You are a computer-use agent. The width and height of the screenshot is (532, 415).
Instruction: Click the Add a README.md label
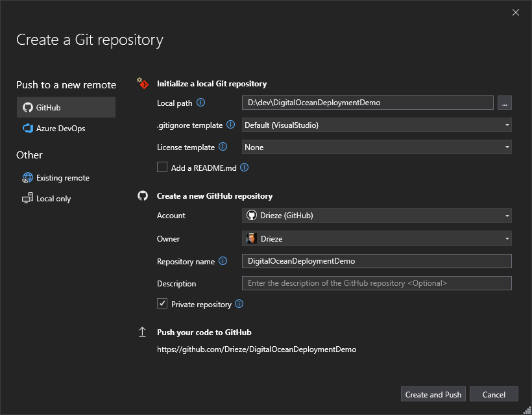point(204,168)
